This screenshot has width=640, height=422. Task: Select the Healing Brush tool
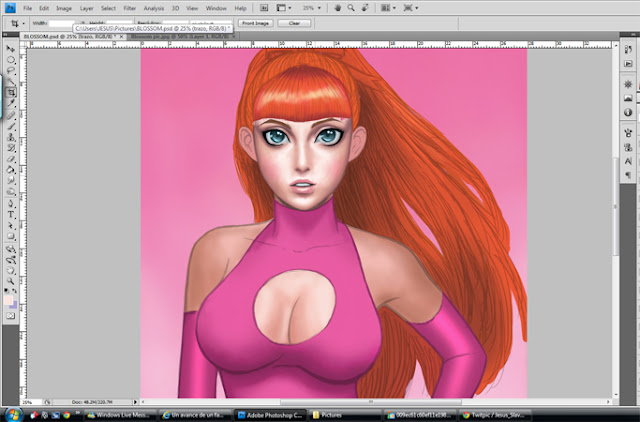tap(11, 115)
